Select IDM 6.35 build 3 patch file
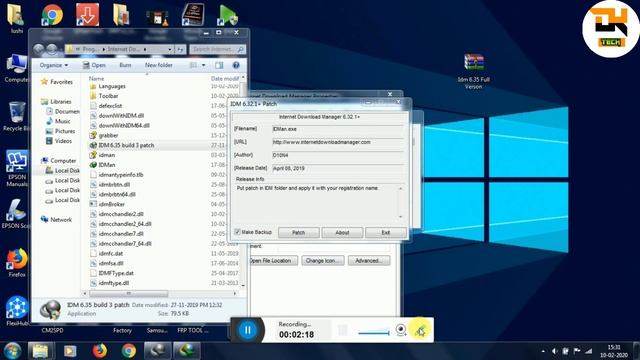The image size is (640, 360). [122, 145]
